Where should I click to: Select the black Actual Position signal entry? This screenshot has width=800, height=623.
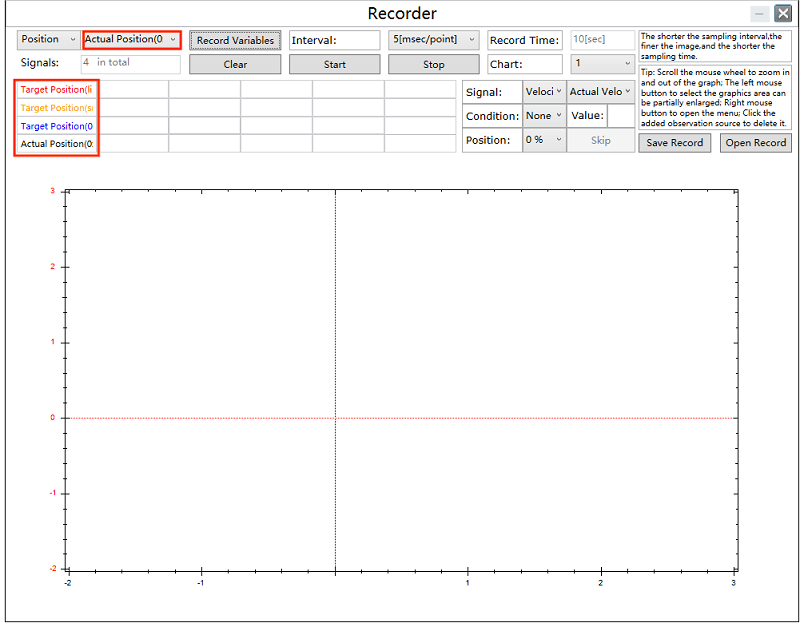(x=56, y=144)
